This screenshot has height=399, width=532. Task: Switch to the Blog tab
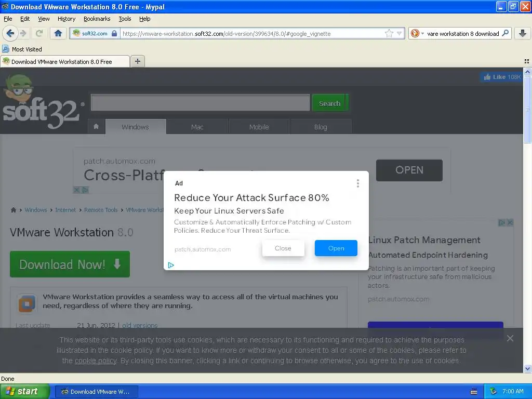321,127
